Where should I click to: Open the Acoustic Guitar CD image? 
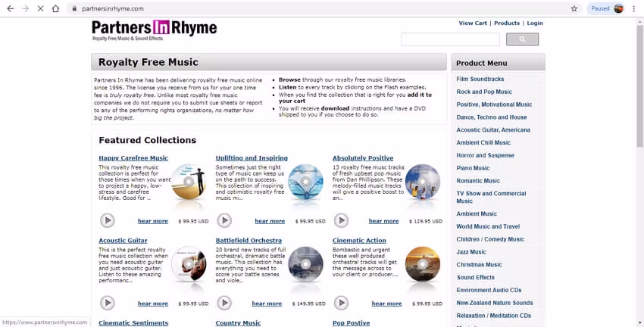tap(189, 264)
